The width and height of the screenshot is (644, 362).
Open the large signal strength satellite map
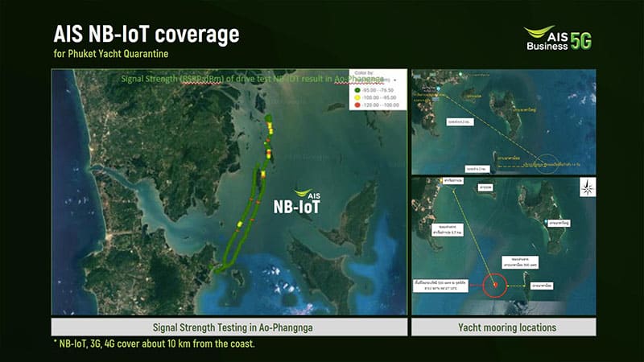(x=229, y=192)
